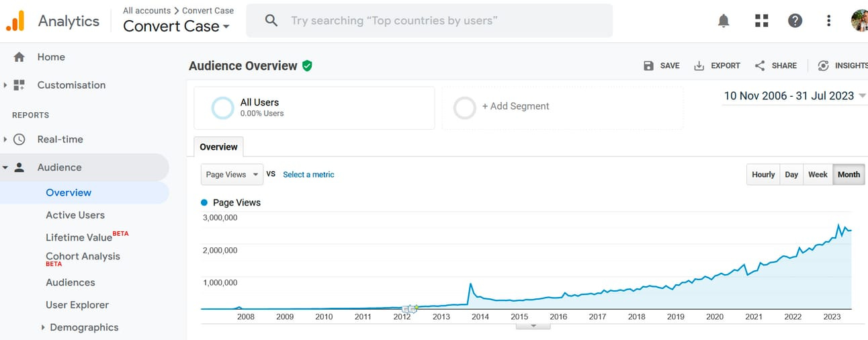Click the search box placeholder text
This screenshot has height=340, width=868.
click(394, 21)
